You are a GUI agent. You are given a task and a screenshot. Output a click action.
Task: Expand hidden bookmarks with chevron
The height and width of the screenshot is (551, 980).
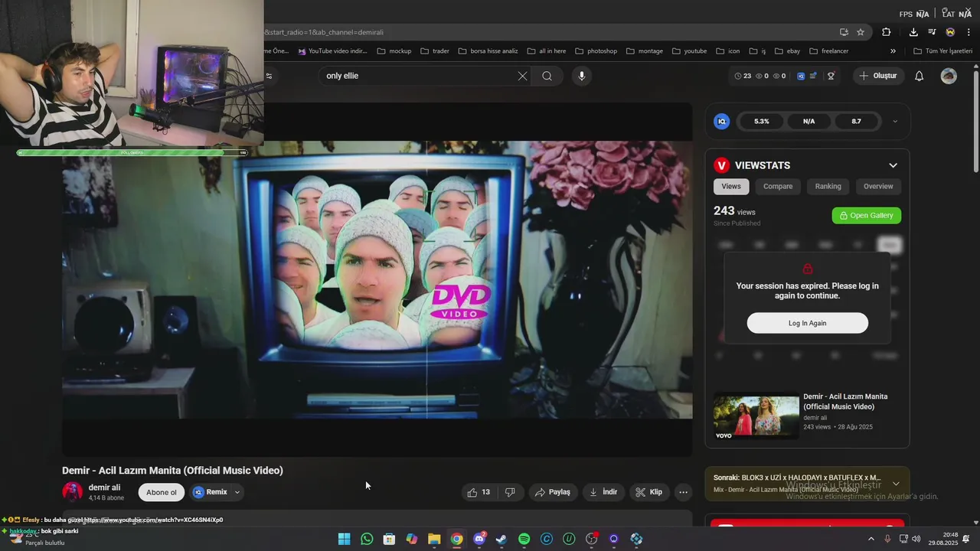tap(893, 51)
